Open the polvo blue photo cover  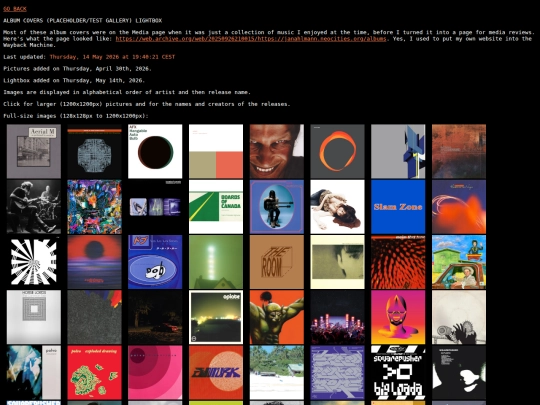point(34,373)
